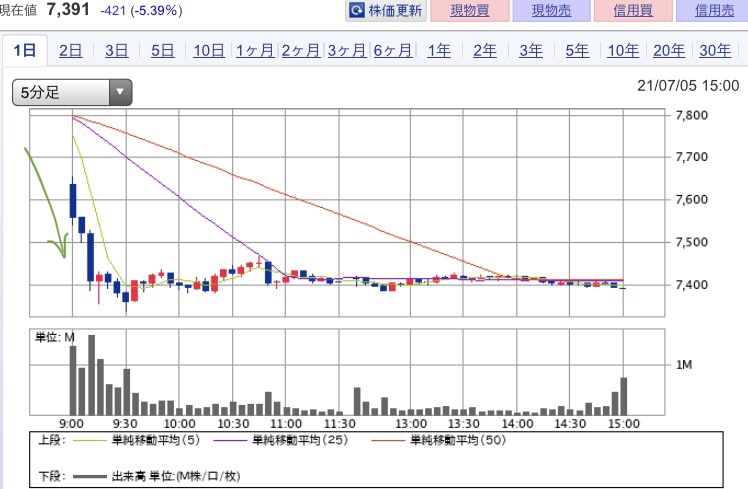Switch chart to 5年 period
The width and height of the screenshot is (748, 489).
tap(577, 50)
